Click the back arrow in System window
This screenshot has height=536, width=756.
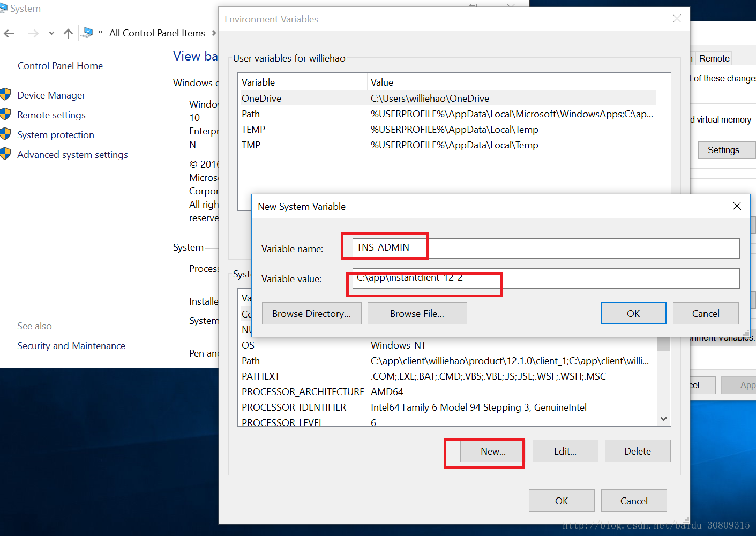(x=9, y=33)
